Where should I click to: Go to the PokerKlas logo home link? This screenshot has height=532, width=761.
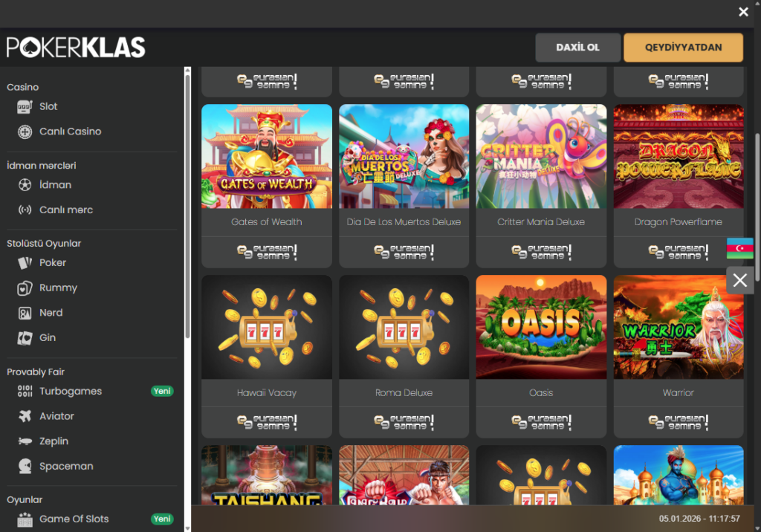tap(76, 48)
